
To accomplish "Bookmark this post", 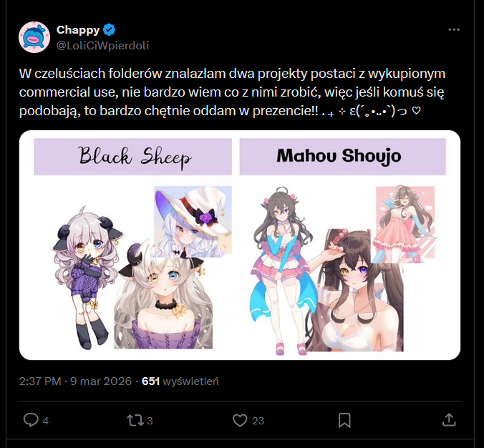I will point(344,420).
